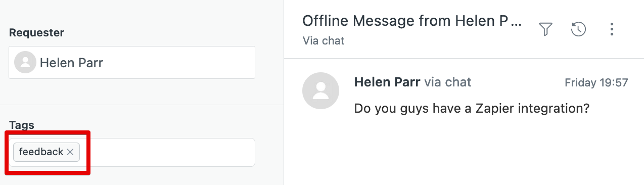644x185 pixels.
Task: Click the Via chat subtitle under the title
Action: click(324, 40)
